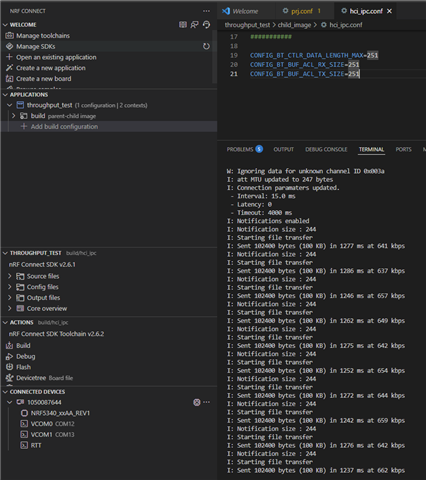Screen dimensions: 426x480
Task: Collapse the throughput_test application node
Action: coord(10,105)
